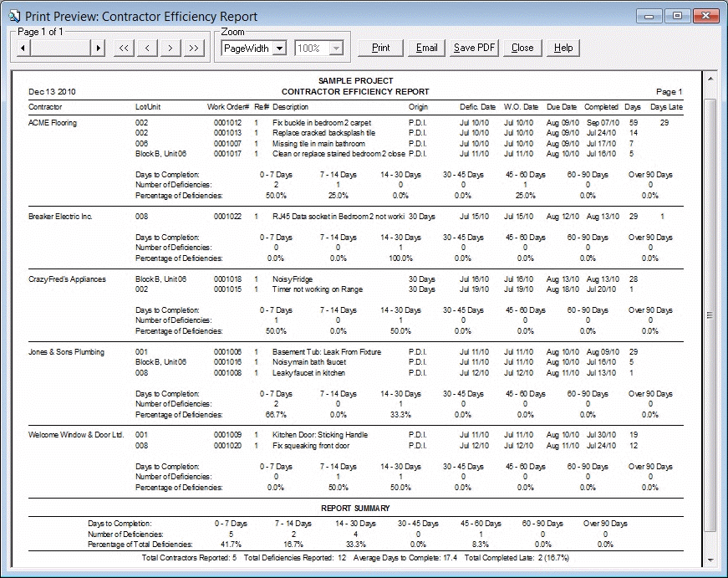Viewport: 728px width, 578px height.
Task: Click the SAMPLE PROJECT title
Action: (x=356, y=81)
